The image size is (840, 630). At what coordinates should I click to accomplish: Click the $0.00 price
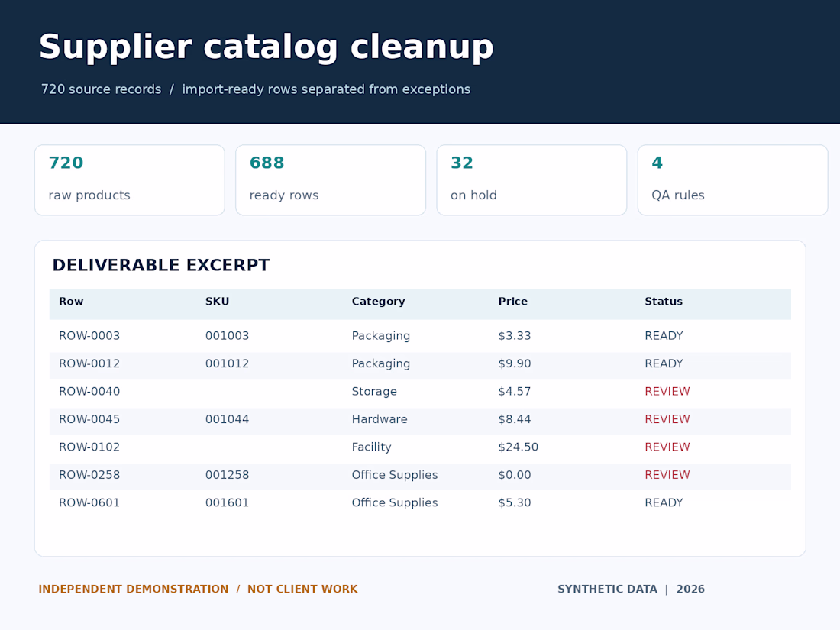pos(514,475)
